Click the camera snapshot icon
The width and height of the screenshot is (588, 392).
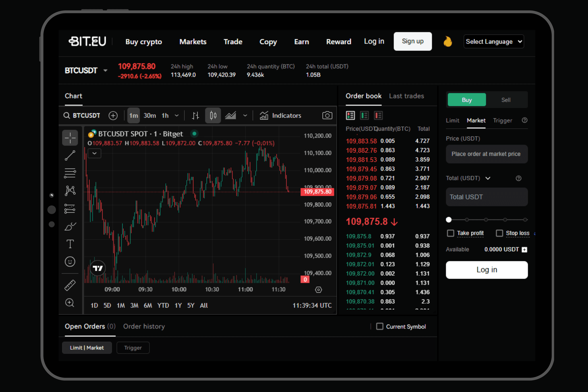327,115
